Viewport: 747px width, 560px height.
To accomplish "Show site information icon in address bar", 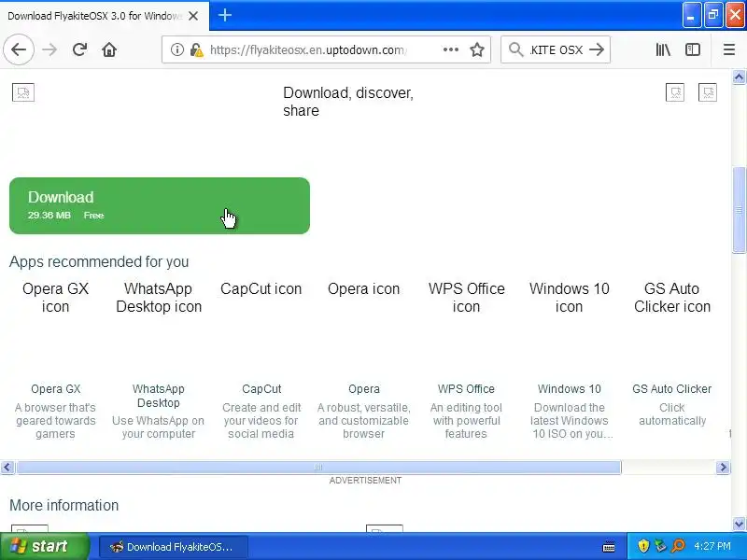I will pos(177,49).
